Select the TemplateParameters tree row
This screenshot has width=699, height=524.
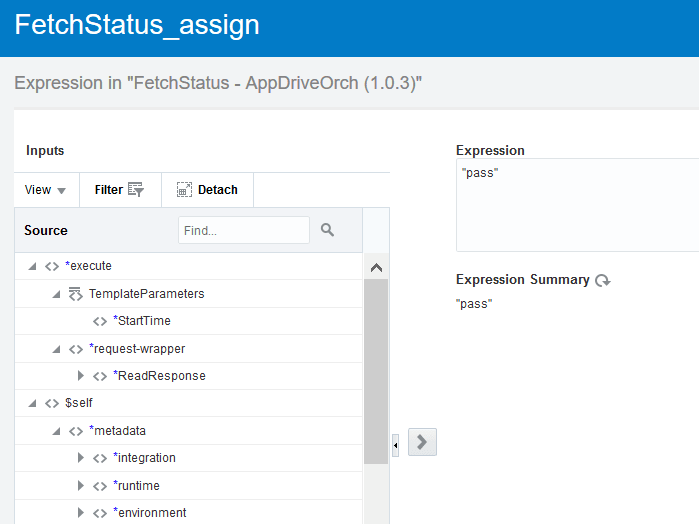pos(189,294)
